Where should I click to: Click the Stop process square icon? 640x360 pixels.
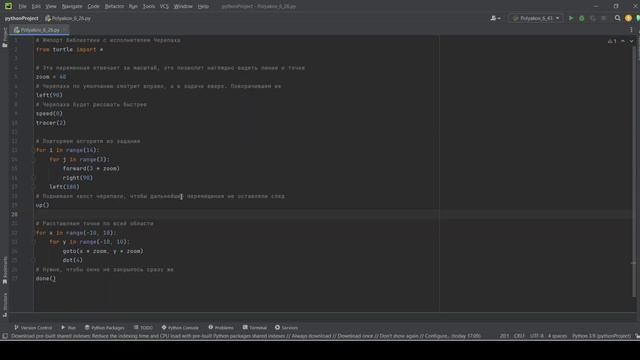pyautogui.click(x=604, y=18)
